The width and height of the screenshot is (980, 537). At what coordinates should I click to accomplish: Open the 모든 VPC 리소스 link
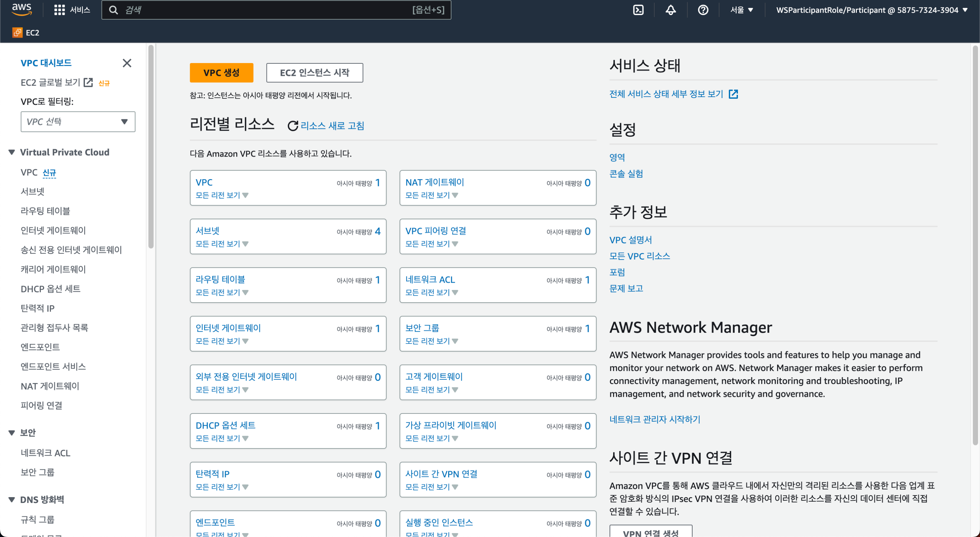640,257
